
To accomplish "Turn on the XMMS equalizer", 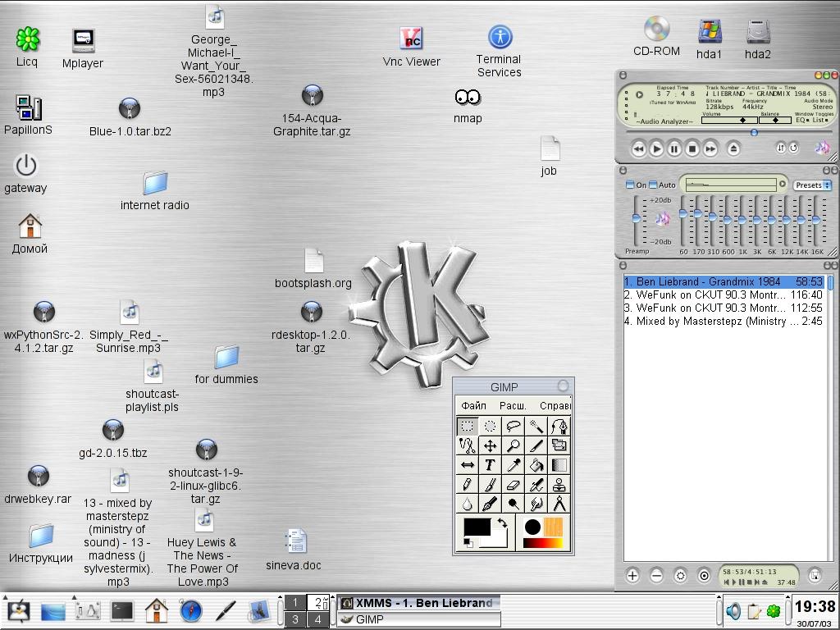I will 636,185.
